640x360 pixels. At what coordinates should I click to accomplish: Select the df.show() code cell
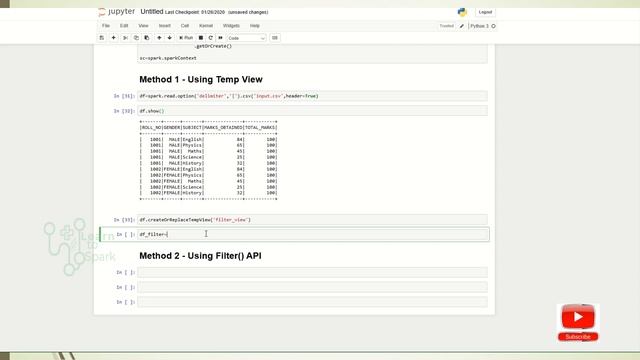[312, 111]
